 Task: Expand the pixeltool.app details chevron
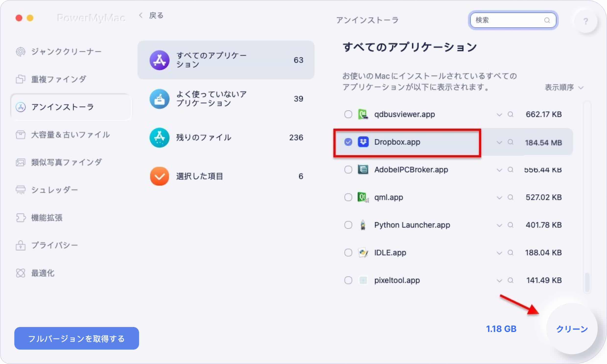[x=499, y=281]
